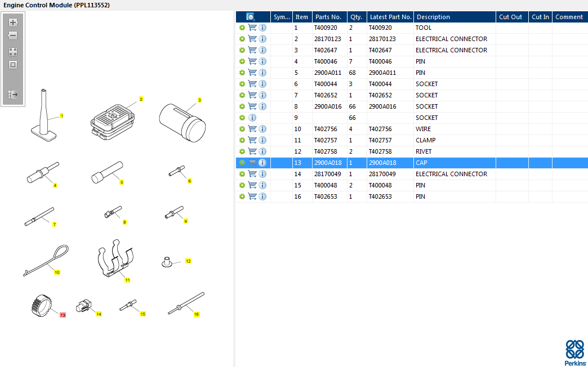The height and width of the screenshot is (367, 588).
Task: Select callout 5 pin on diagram
Action: coord(122,182)
